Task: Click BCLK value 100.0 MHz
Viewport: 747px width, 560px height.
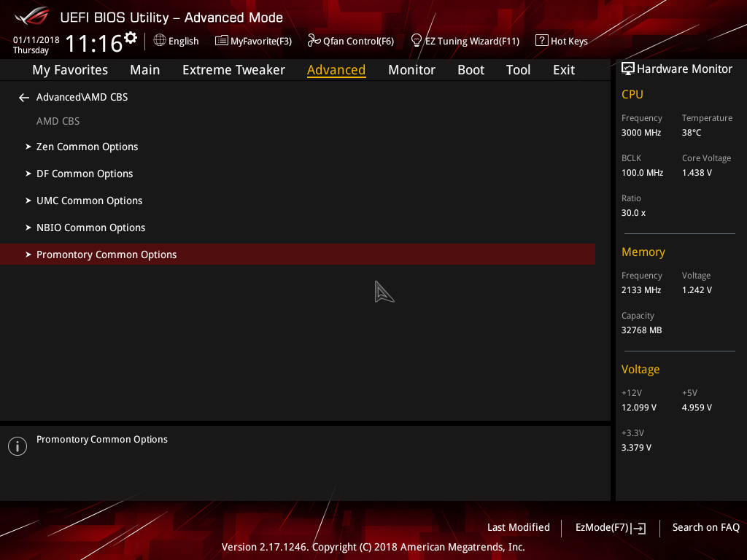Action: coord(642,173)
